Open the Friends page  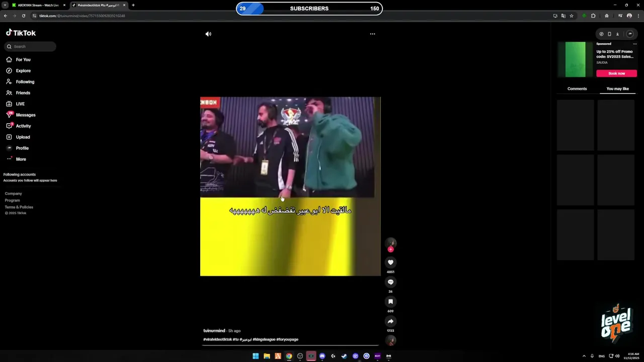pyautogui.click(x=19, y=93)
